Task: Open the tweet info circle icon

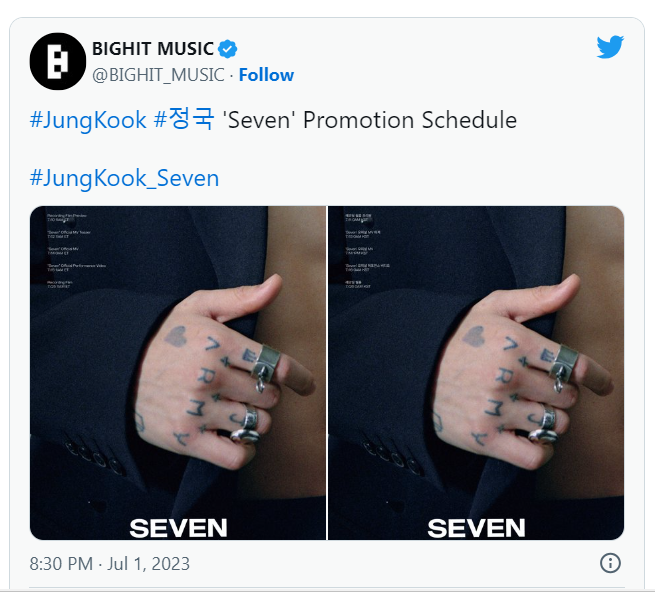Action: point(610,563)
